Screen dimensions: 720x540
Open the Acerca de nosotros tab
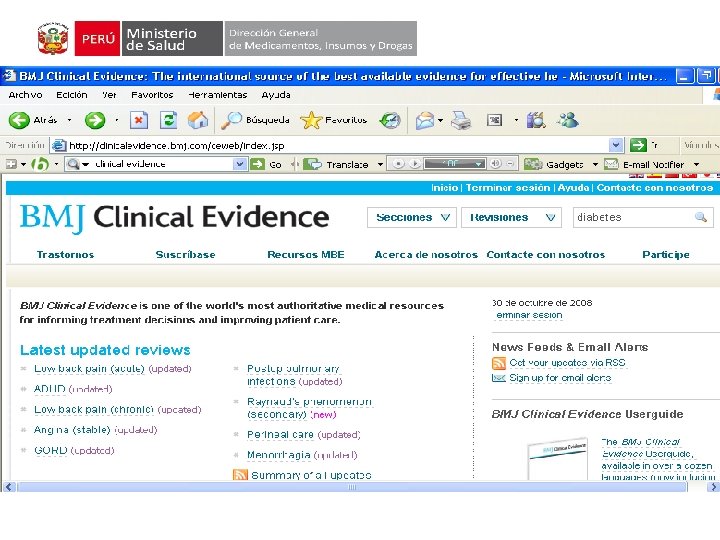(x=426, y=255)
